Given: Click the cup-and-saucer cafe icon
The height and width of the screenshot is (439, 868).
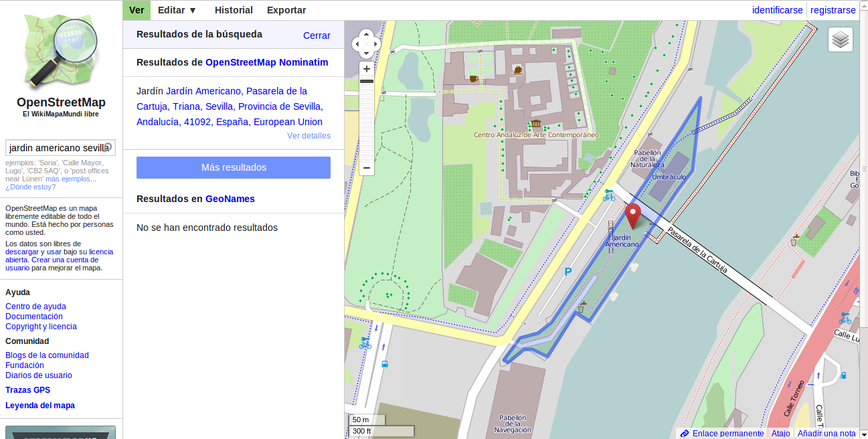Looking at the screenshot, I should coord(517,70).
